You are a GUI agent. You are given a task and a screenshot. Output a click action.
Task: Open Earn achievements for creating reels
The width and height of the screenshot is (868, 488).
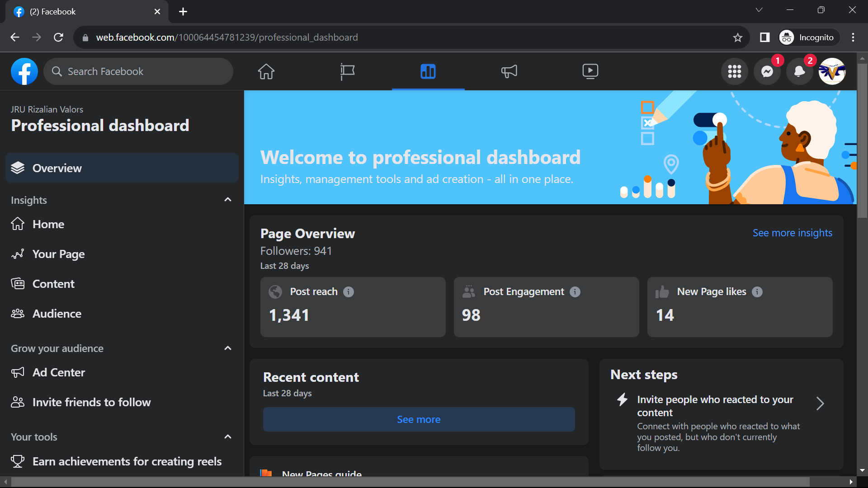122,461
